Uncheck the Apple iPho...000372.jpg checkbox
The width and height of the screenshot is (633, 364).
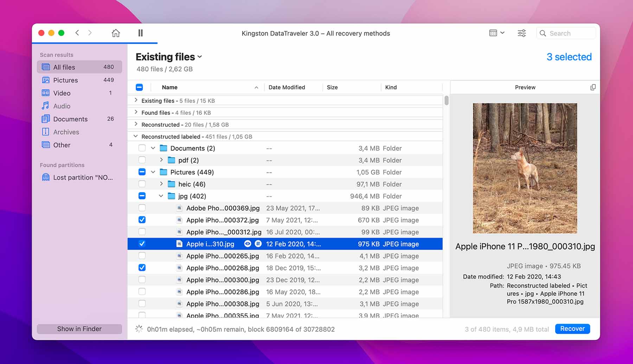[x=142, y=220]
